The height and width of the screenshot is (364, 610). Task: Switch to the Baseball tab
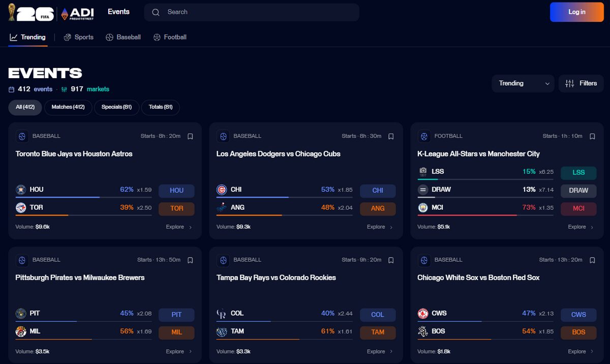[x=123, y=37]
